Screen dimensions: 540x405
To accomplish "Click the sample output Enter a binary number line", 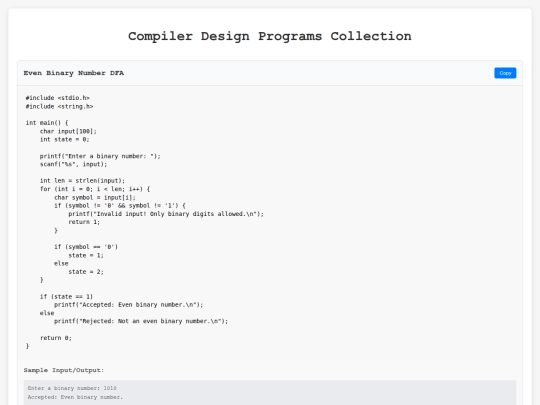I will tap(72, 388).
